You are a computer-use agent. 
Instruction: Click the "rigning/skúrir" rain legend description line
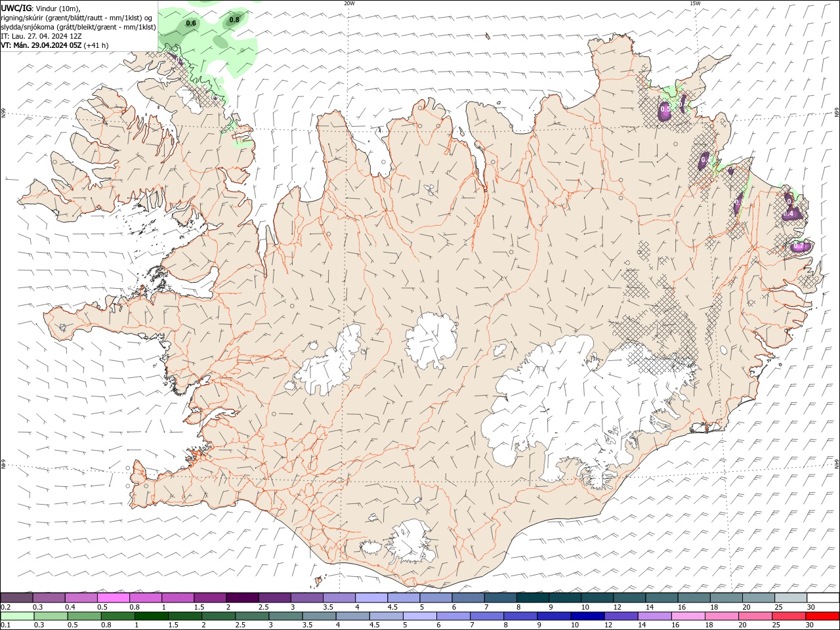pos(77,18)
